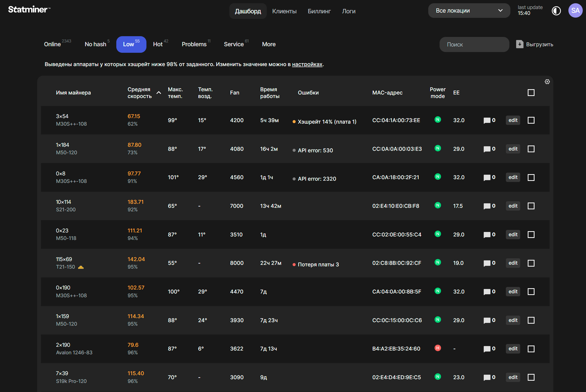Click edit for miner 2x190
The height and width of the screenshot is (392, 586).
(x=513, y=349)
